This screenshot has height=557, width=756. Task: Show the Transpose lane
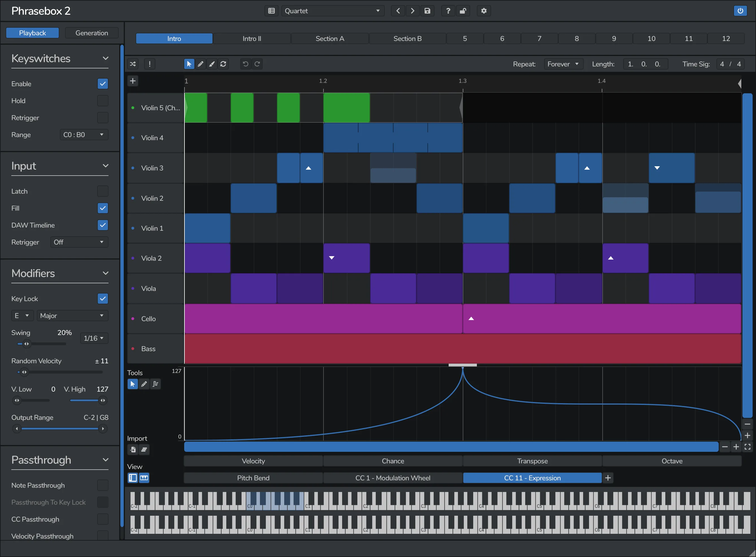[532, 461]
